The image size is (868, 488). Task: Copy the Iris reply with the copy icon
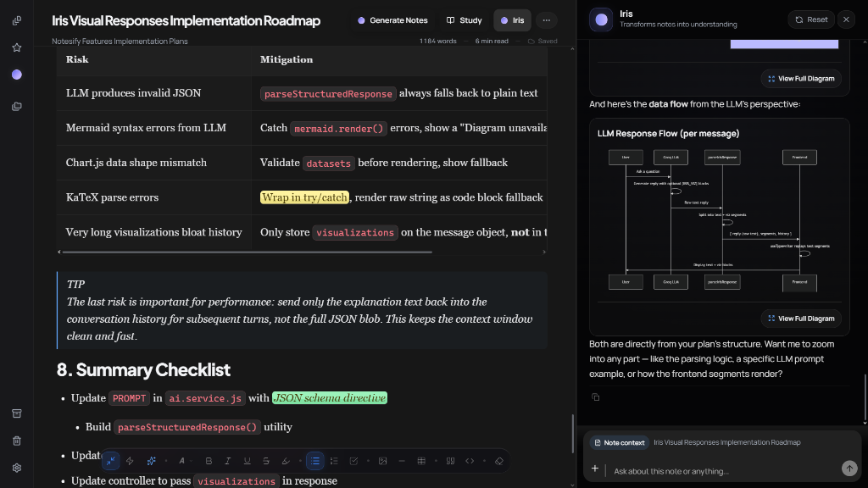(596, 397)
